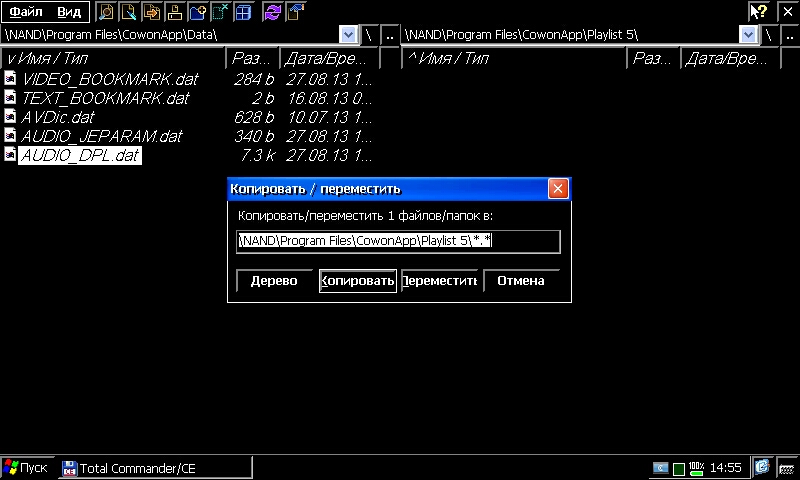Viewport: 800px width, 480px height.
Task: Select TEXT_BOOKMARK.dat file
Action: point(105,97)
